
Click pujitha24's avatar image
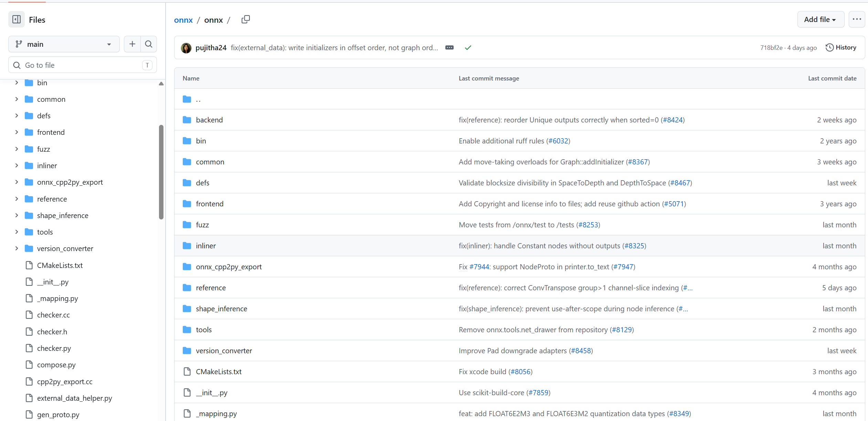pos(186,48)
